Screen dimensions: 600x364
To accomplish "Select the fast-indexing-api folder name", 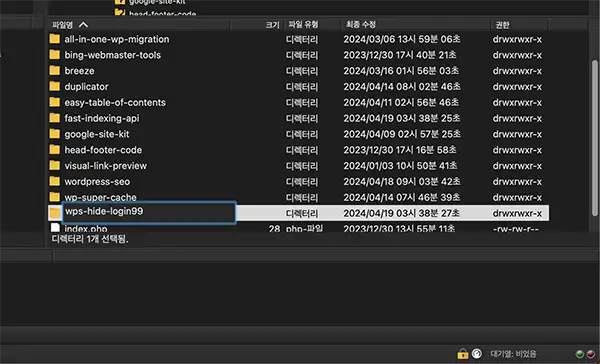I will (102, 118).
